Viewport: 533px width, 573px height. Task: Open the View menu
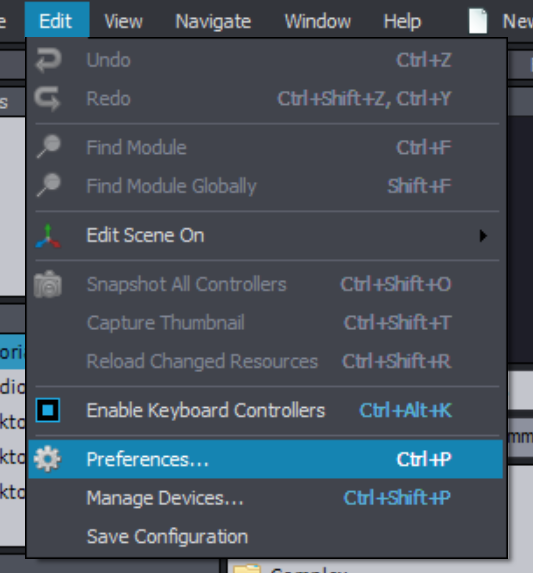point(123,21)
